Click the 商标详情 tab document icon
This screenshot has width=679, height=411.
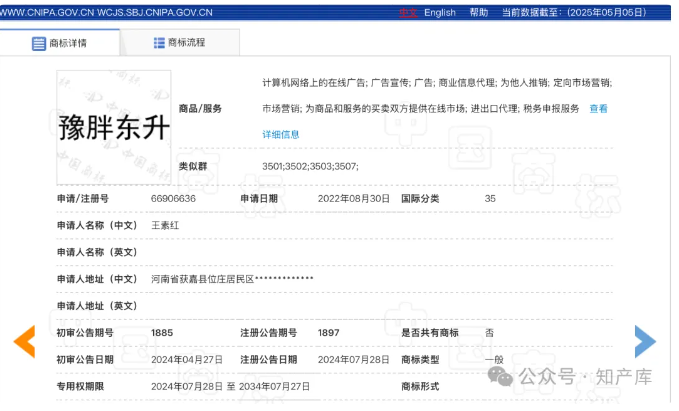point(39,44)
